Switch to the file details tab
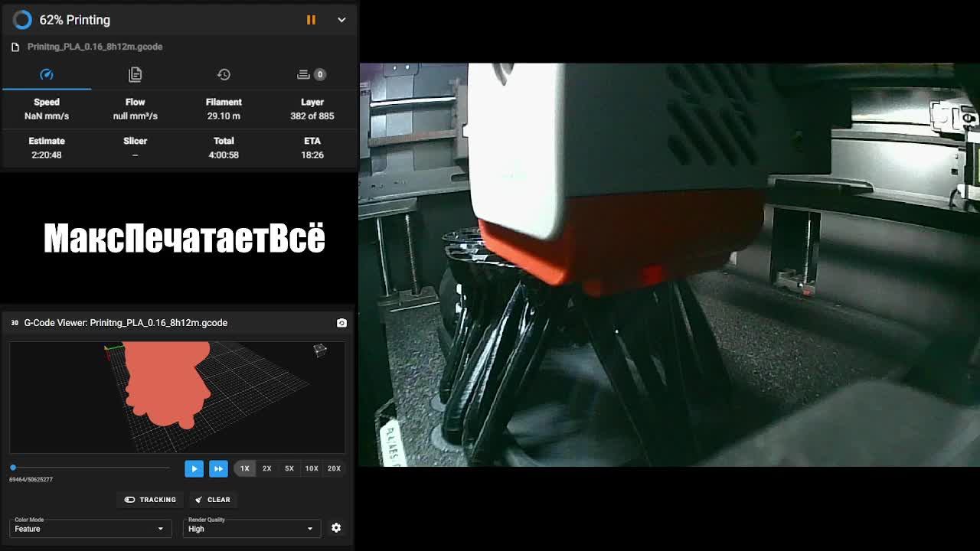This screenshot has width=980, height=551. point(135,74)
